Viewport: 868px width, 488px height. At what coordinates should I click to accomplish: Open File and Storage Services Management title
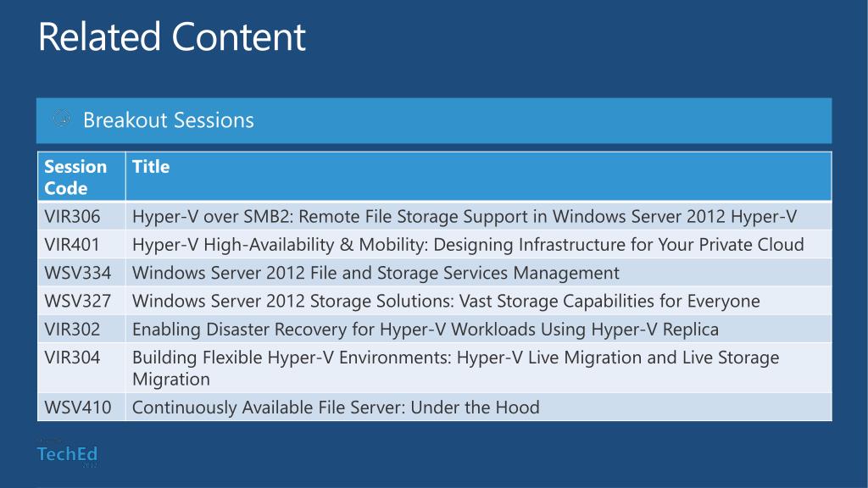(376, 273)
